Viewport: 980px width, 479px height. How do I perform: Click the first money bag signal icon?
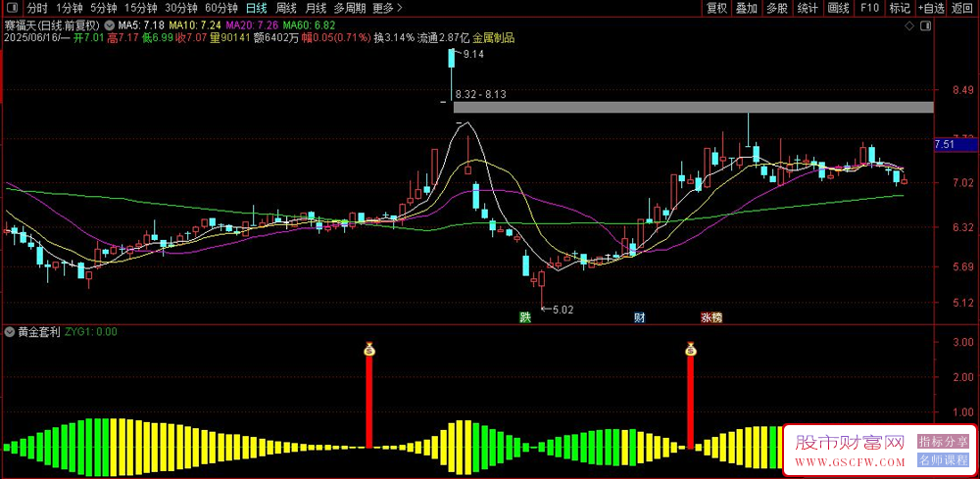tap(369, 349)
